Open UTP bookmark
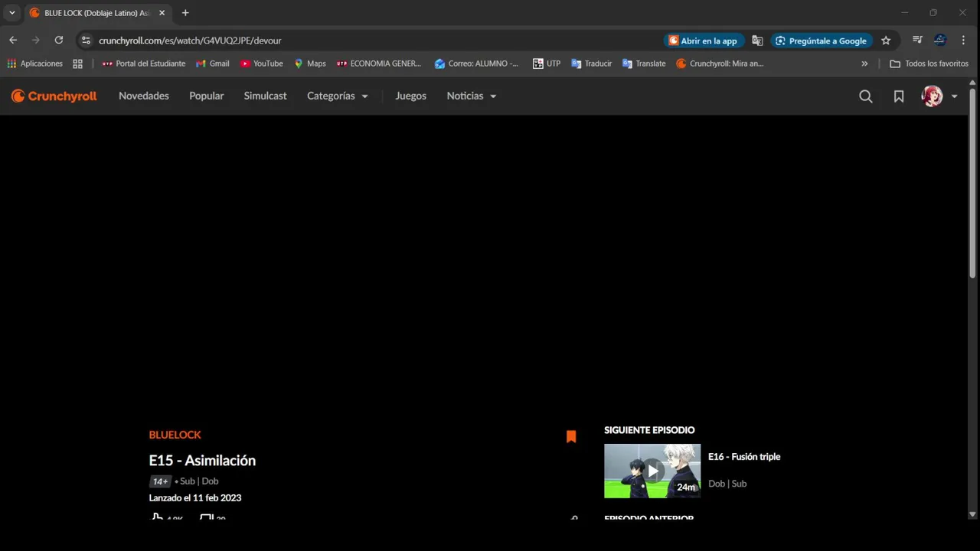The width and height of the screenshot is (980, 551). click(x=547, y=64)
